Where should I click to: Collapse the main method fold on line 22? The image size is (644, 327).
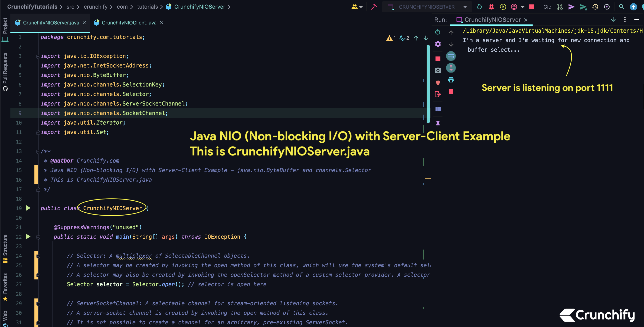point(38,237)
